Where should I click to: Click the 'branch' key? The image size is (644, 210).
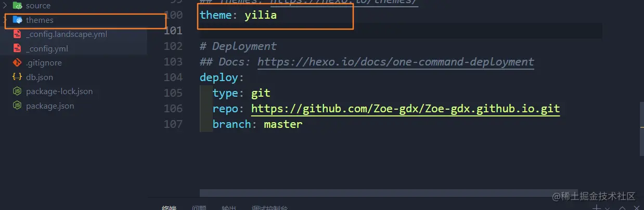pyautogui.click(x=231, y=124)
